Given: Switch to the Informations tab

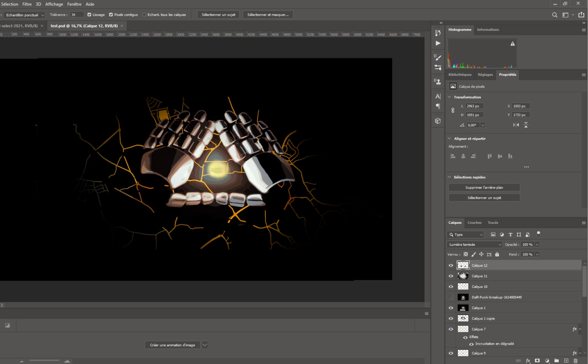Looking at the screenshot, I should pyautogui.click(x=488, y=30).
